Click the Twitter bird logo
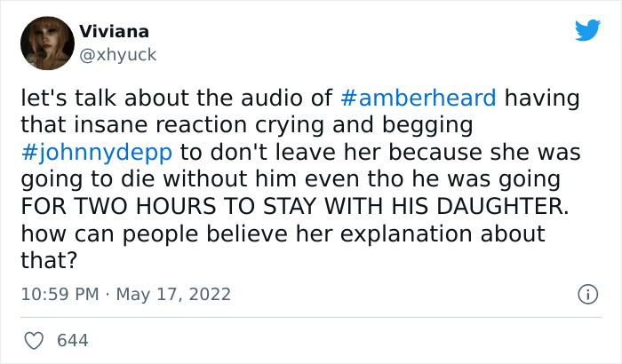Image resolution: width=622 pixels, height=364 pixels. point(587,29)
